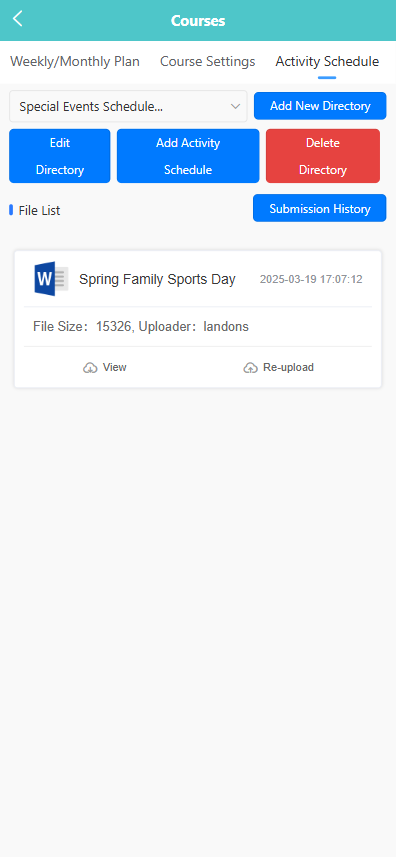Click the 2025-03-19 17:07:12 timestamp
This screenshot has height=857, width=396.
click(x=311, y=279)
